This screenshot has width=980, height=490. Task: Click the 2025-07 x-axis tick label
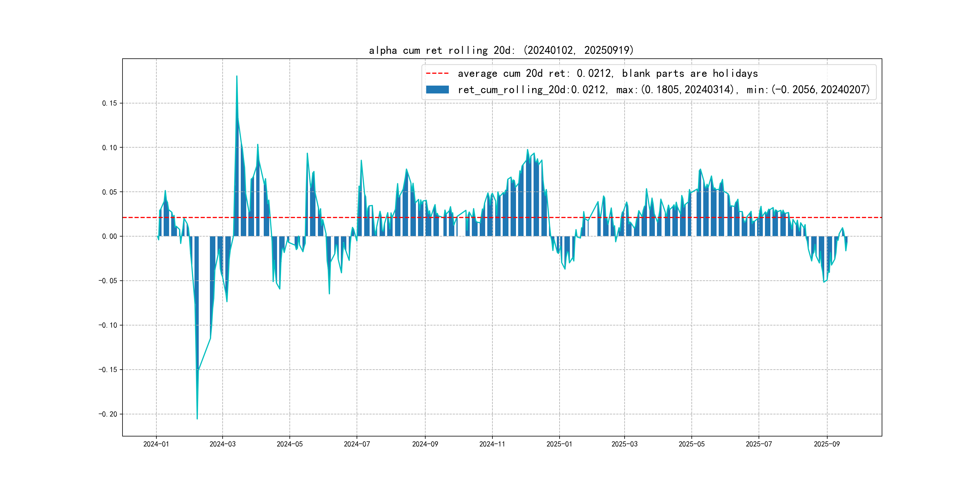pyautogui.click(x=759, y=444)
